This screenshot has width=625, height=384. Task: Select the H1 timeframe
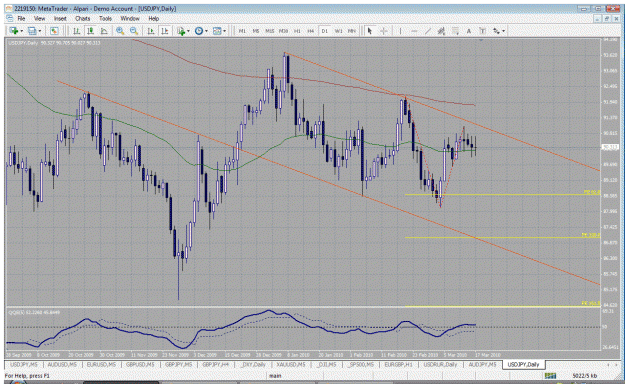297,31
